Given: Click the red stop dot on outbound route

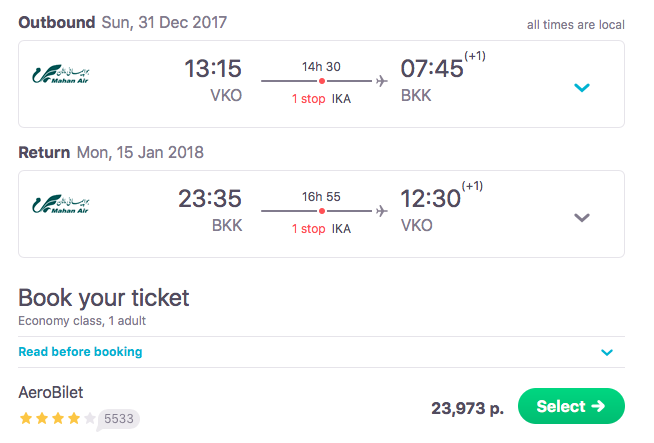Looking at the screenshot, I should (322, 81).
